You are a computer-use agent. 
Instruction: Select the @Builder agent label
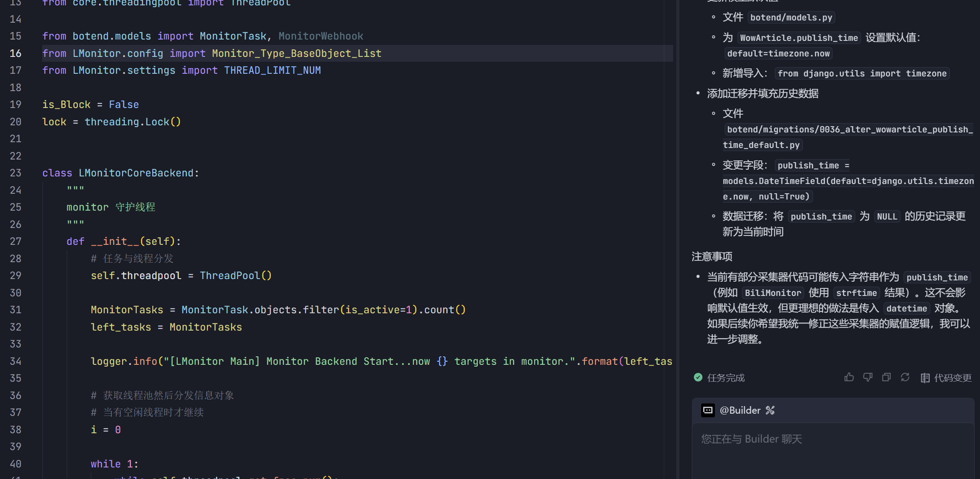click(x=740, y=410)
